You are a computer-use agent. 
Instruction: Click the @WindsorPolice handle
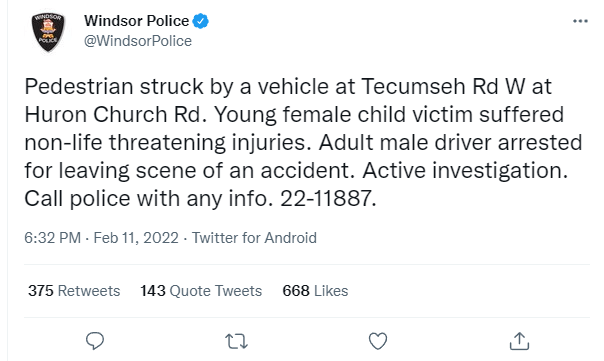pyautogui.click(x=138, y=41)
